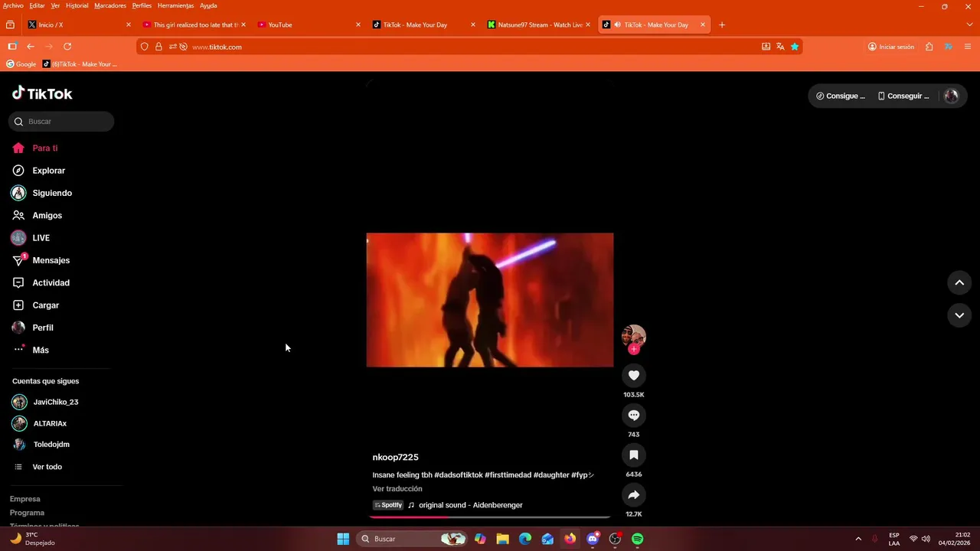The height and width of the screenshot is (551, 980).
Task: Open the tracking protection shield icon
Action: point(145,47)
